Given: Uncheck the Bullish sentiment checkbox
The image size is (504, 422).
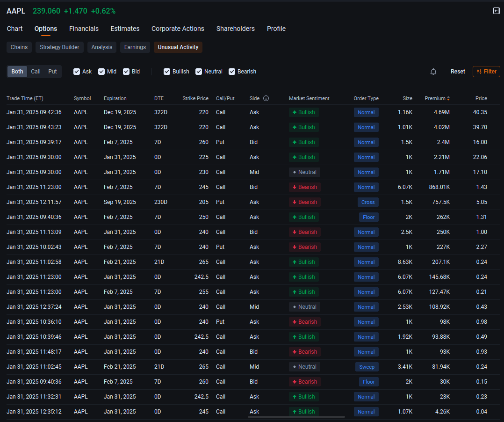Looking at the screenshot, I should (x=167, y=72).
